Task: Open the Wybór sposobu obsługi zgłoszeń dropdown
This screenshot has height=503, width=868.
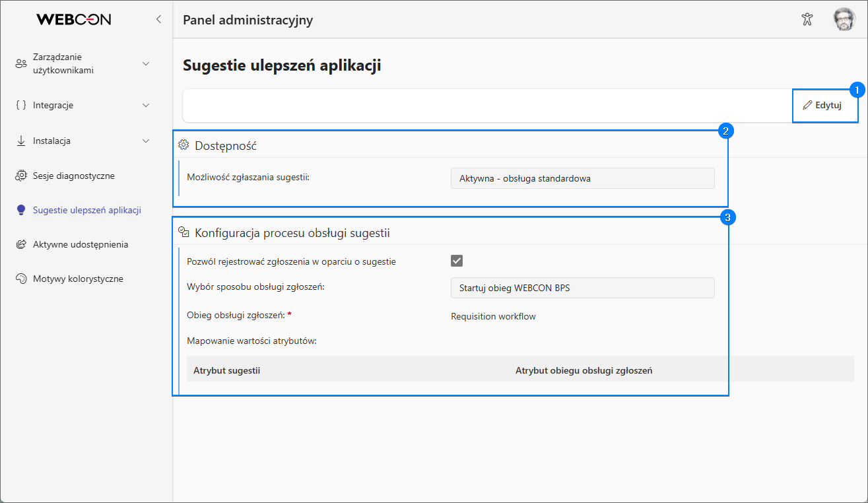Action: tap(582, 288)
